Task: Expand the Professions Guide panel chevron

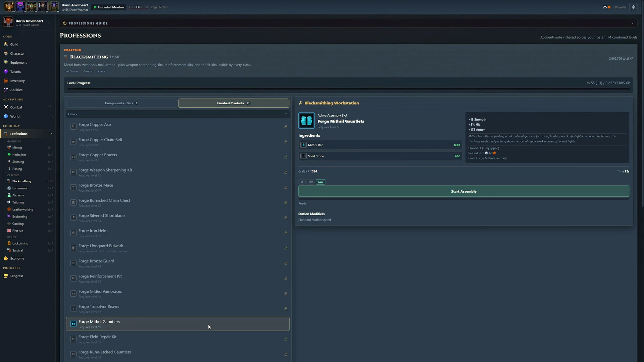Action: pyautogui.click(x=632, y=23)
